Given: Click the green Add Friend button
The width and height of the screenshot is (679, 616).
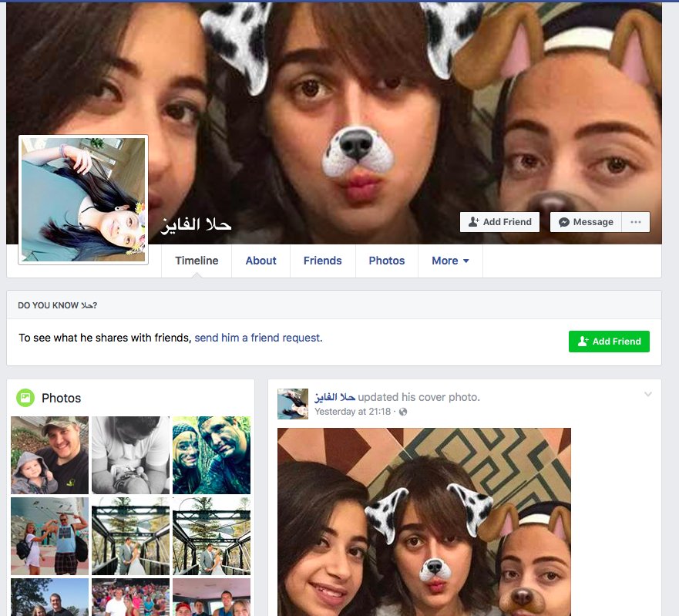Looking at the screenshot, I should tap(609, 342).
